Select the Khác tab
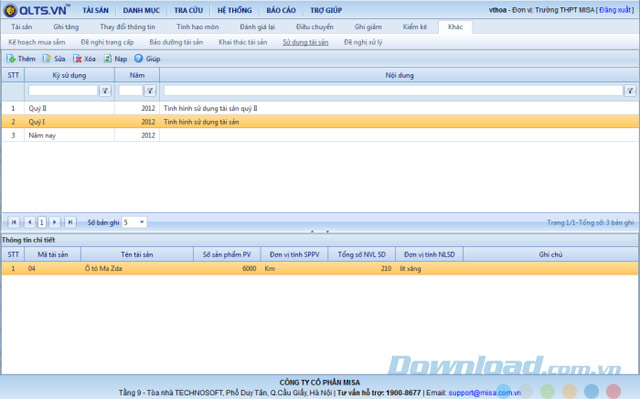Viewport: 640px width, 399px height. (455, 27)
